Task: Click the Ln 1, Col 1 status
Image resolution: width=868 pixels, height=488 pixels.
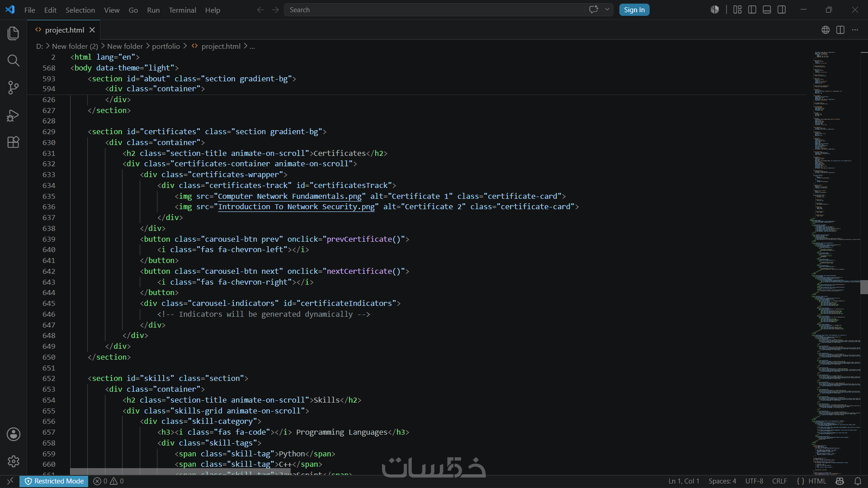Action: coord(684,481)
